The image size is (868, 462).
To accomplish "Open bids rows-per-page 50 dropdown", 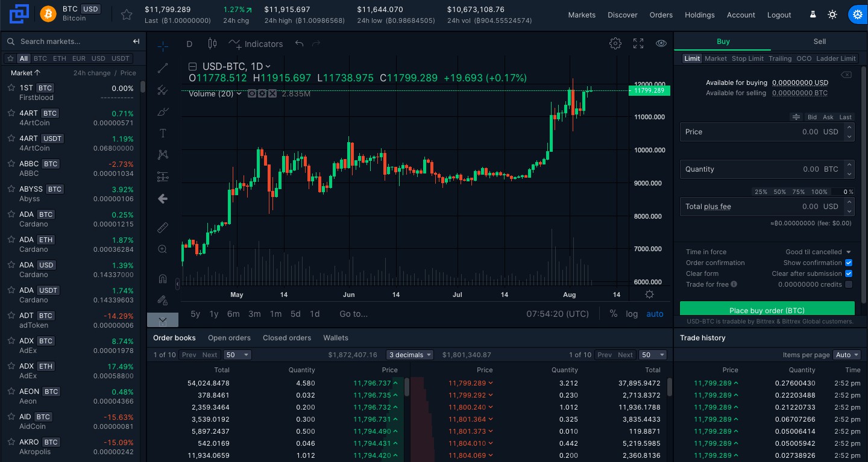I will 237,355.
